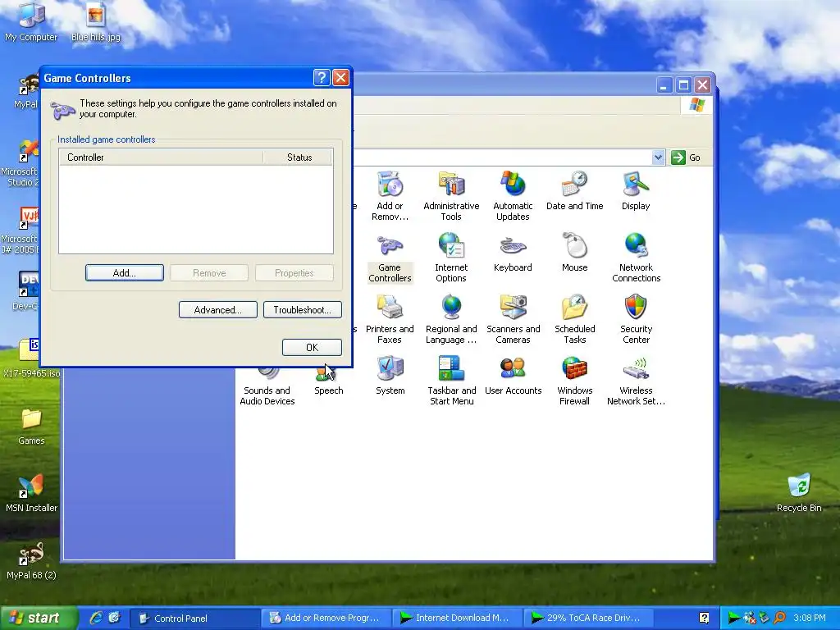This screenshot has width=840, height=630.
Task: Click the Add... button in Game Controllers
Action: tap(125, 272)
